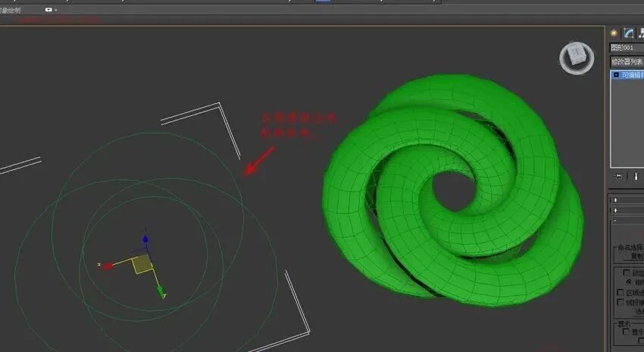Click the red X axis gizmo arrow
This screenshot has width=644, height=352.
pos(108,266)
